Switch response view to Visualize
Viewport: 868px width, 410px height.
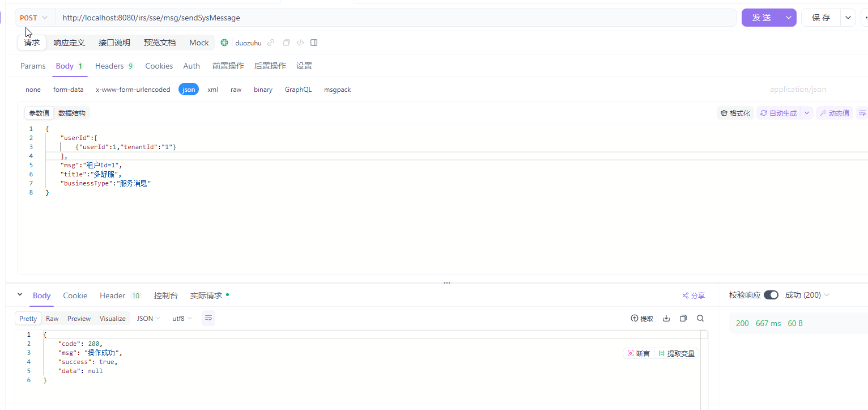click(x=113, y=319)
